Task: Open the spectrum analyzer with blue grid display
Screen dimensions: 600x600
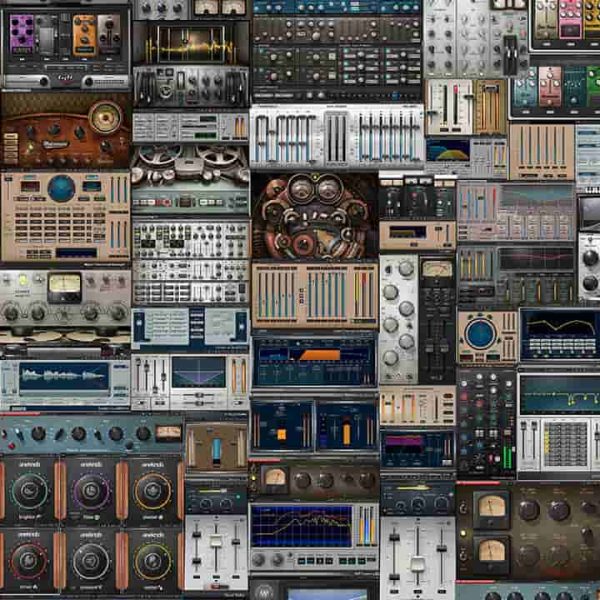Action: click(314, 536)
